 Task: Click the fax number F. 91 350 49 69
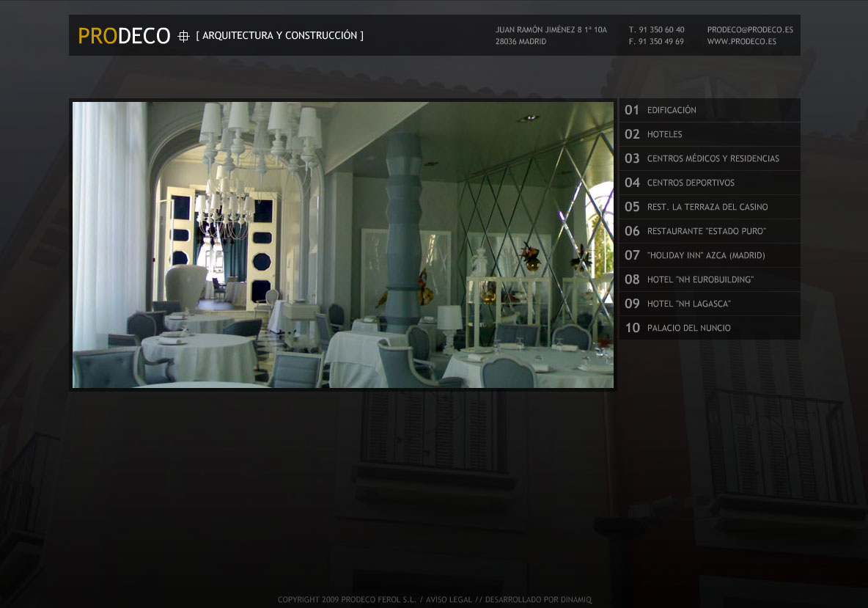[x=657, y=42]
